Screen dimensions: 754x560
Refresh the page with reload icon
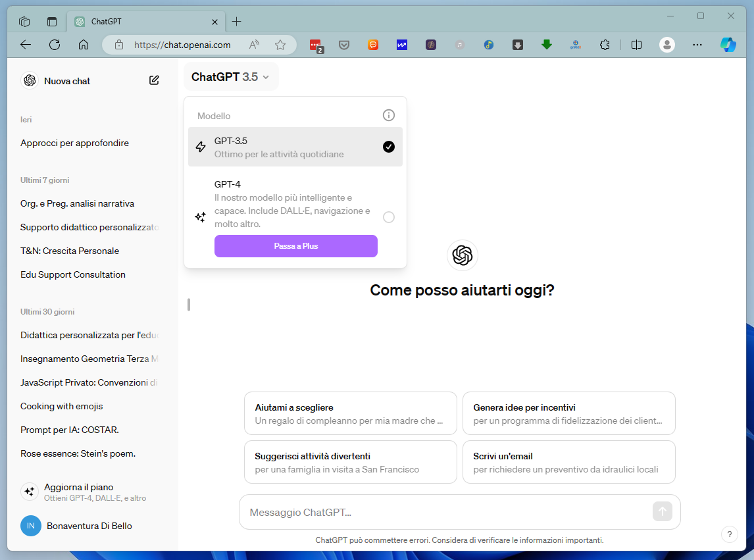[x=55, y=45]
